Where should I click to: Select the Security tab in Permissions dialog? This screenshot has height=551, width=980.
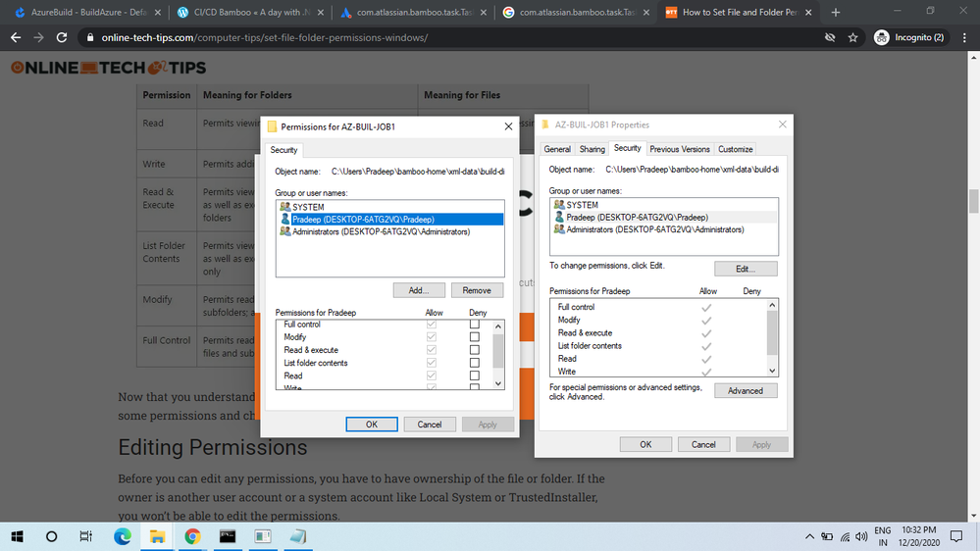(x=284, y=150)
